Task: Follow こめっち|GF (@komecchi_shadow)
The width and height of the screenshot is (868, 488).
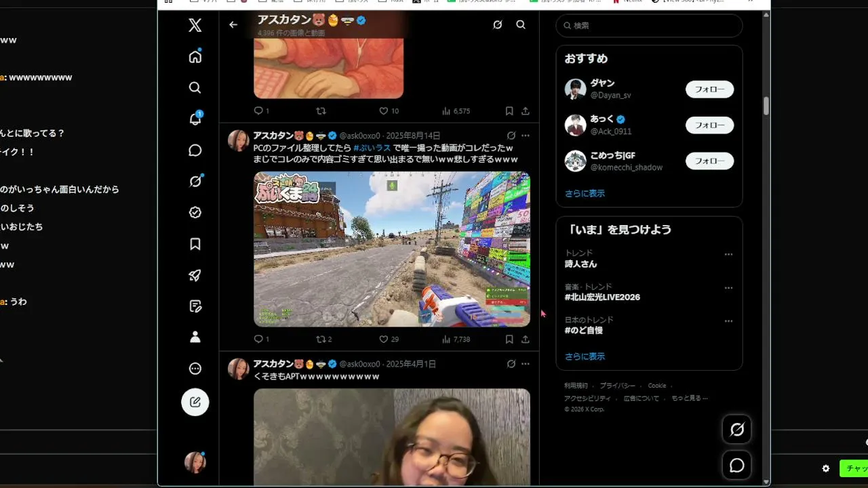Action: click(709, 161)
